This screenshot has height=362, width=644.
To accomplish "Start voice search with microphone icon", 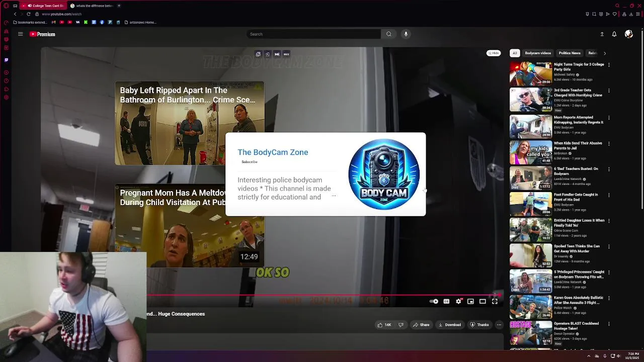I will pyautogui.click(x=406, y=34).
